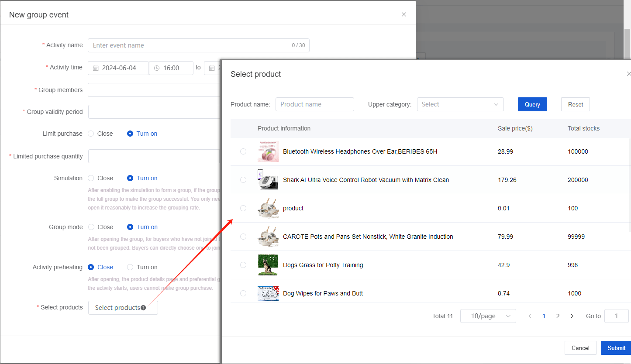The height and width of the screenshot is (364, 631).
Task: Click the calendar icon in the start date field
Action: click(96, 68)
